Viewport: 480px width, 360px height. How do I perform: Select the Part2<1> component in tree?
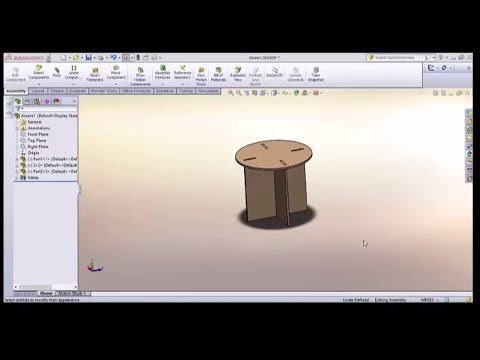click(x=49, y=172)
